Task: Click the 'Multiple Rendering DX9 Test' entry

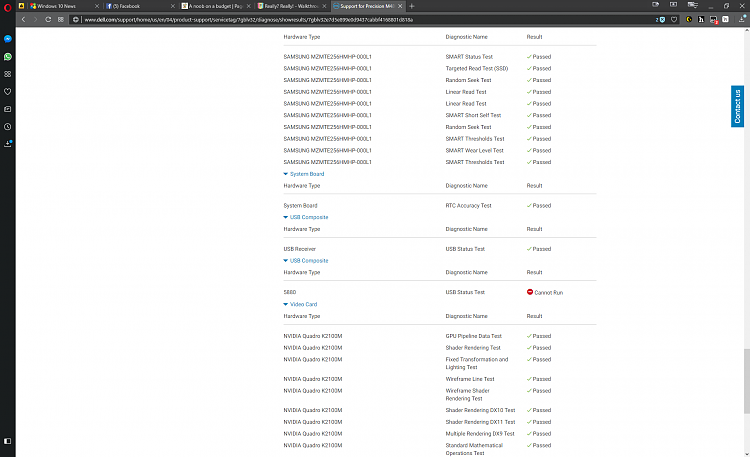Action: (480, 434)
